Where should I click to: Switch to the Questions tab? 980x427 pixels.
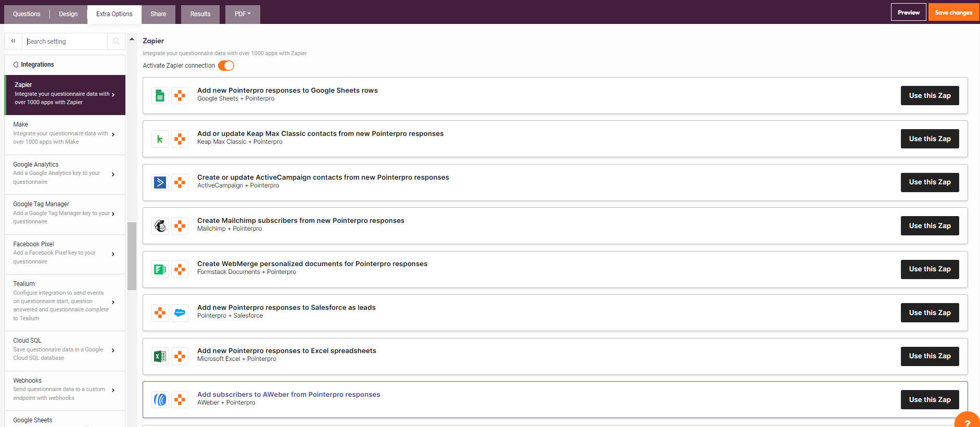[x=27, y=14]
